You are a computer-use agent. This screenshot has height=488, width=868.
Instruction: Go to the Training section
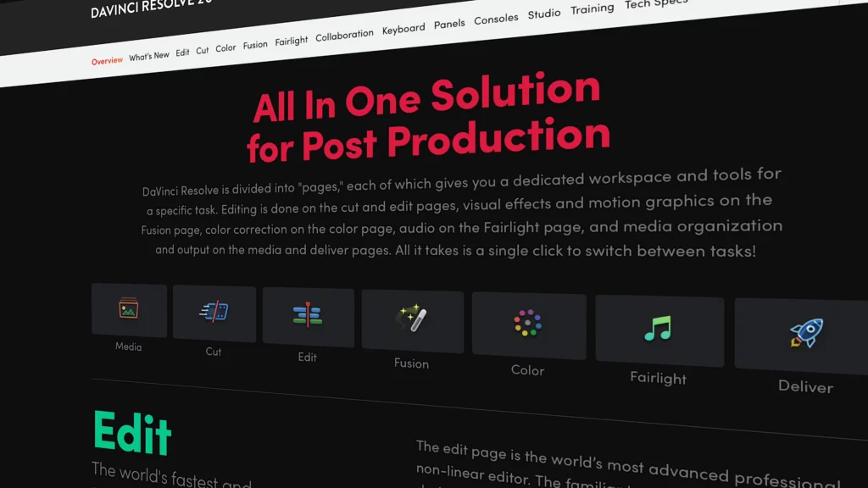(x=593, y=8)
